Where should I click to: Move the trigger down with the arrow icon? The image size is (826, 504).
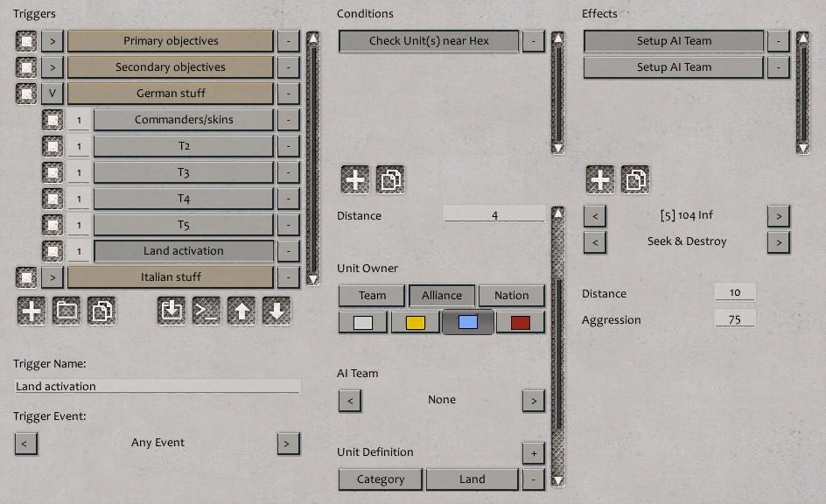pos(275,311)
